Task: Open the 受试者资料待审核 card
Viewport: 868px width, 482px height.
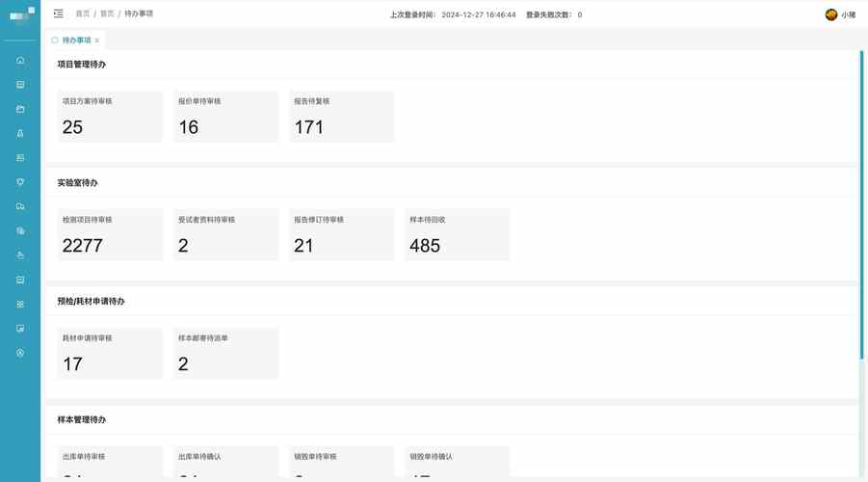Action: tap(225, 234)
